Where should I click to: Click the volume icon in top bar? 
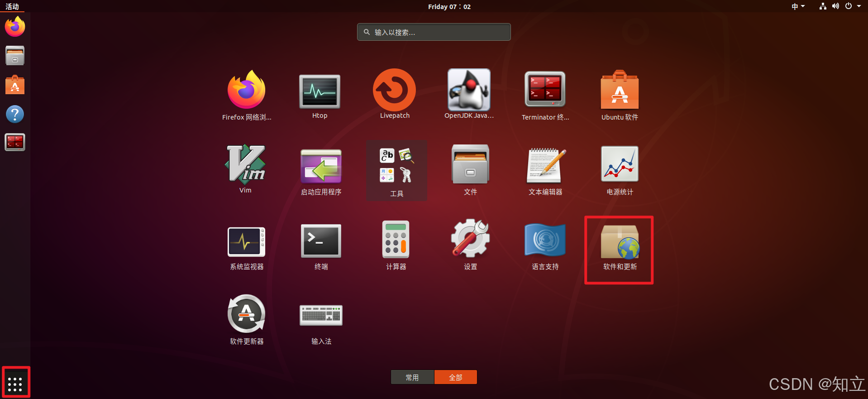835,6
